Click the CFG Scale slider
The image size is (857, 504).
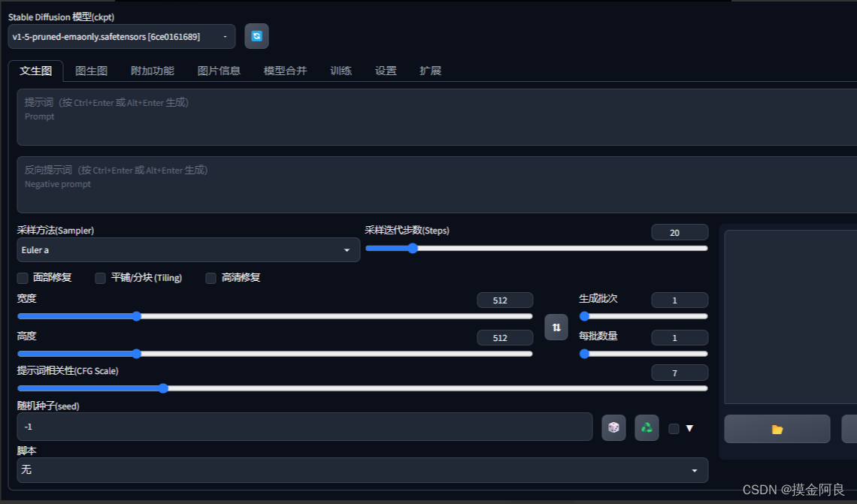[362, 388]
